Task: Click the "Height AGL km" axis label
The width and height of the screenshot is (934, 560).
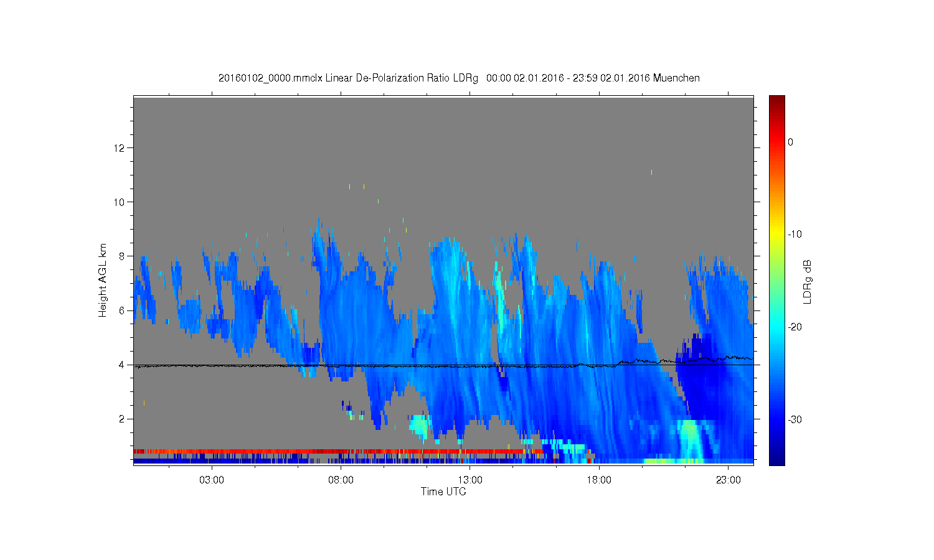Action: click(x=103, y=280)
